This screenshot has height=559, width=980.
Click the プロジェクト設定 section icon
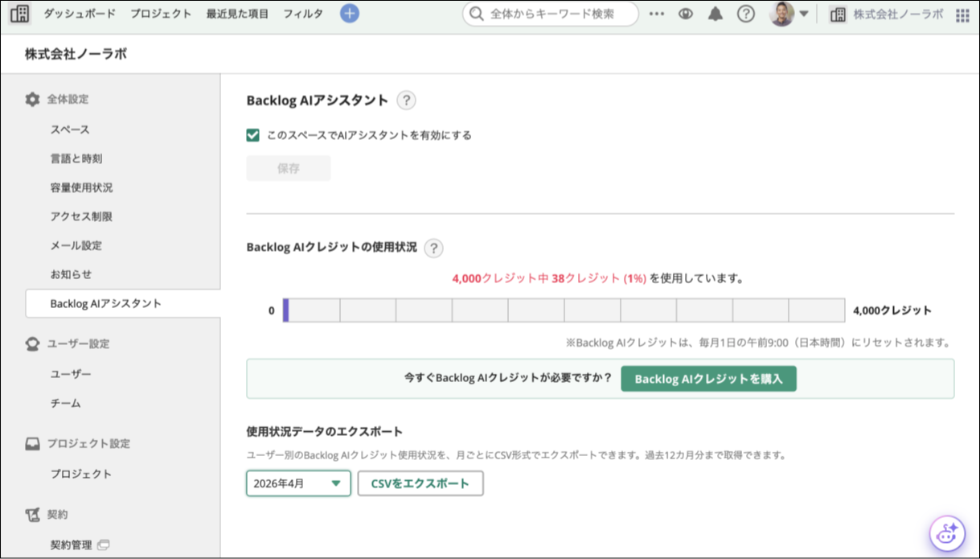click(32, 443)
